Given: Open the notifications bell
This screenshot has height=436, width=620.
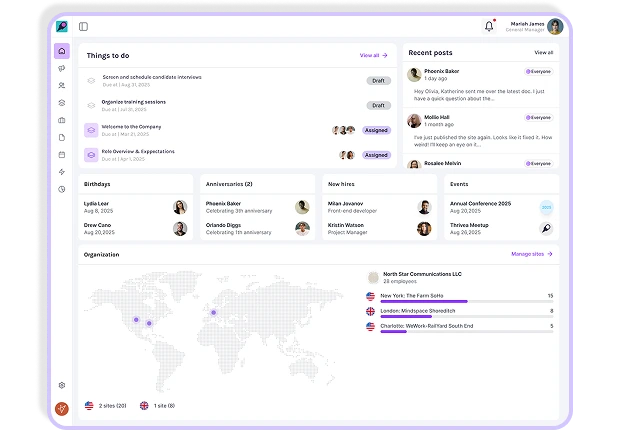Looking at the screenshot, I should click(x=489, y=26).
